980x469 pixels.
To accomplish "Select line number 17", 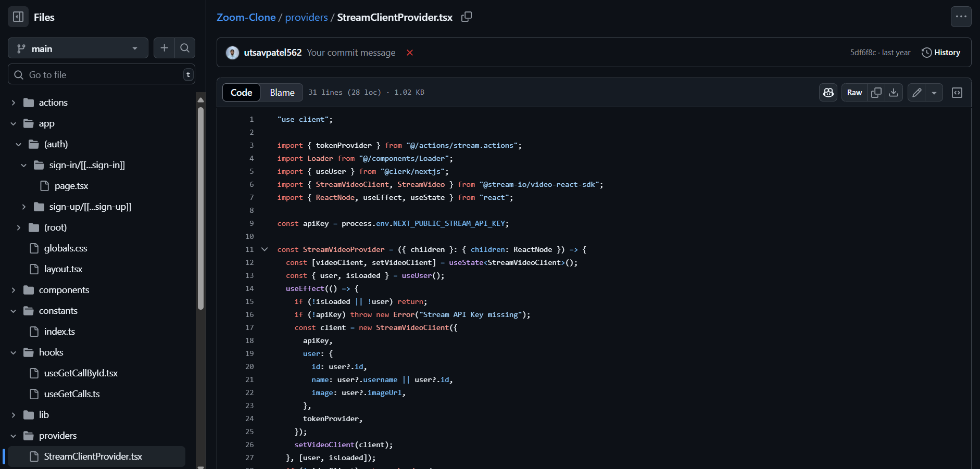I will (x=249, y=327).
